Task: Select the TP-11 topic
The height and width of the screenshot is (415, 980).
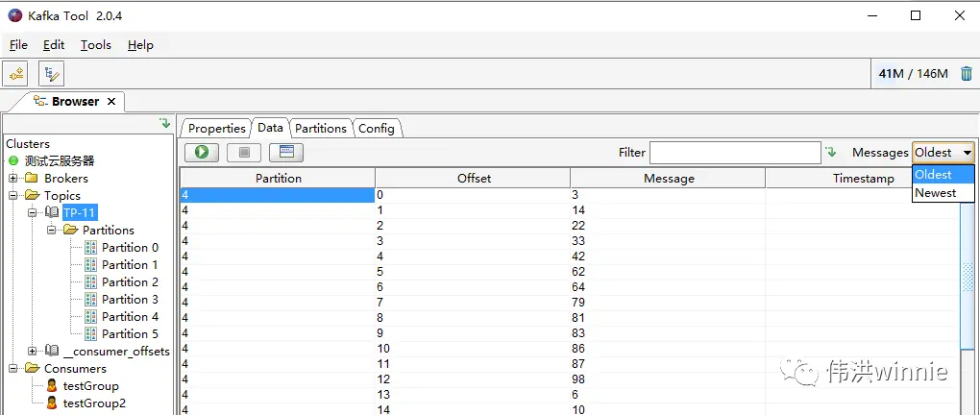Action: [x=80, y=212]
